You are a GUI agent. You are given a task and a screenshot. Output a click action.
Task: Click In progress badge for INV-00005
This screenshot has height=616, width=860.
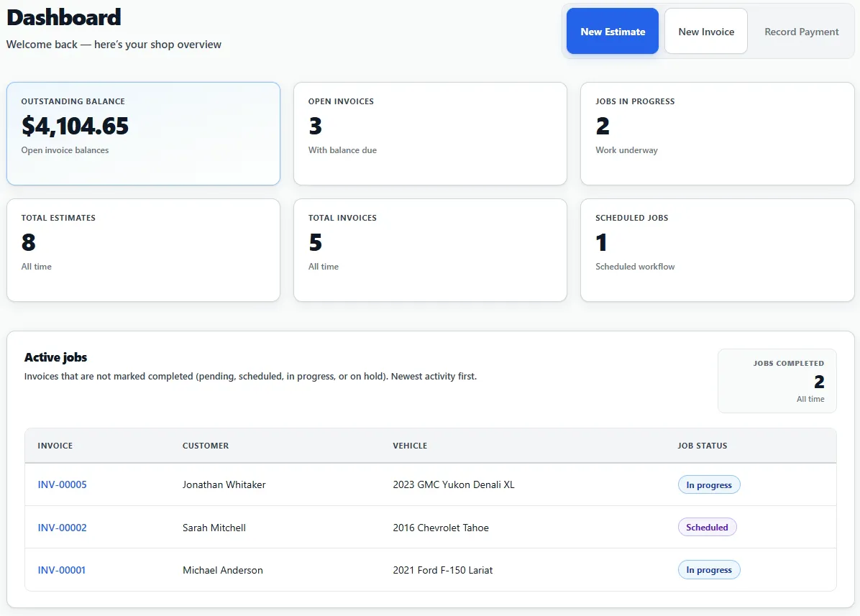coord(708,484)
